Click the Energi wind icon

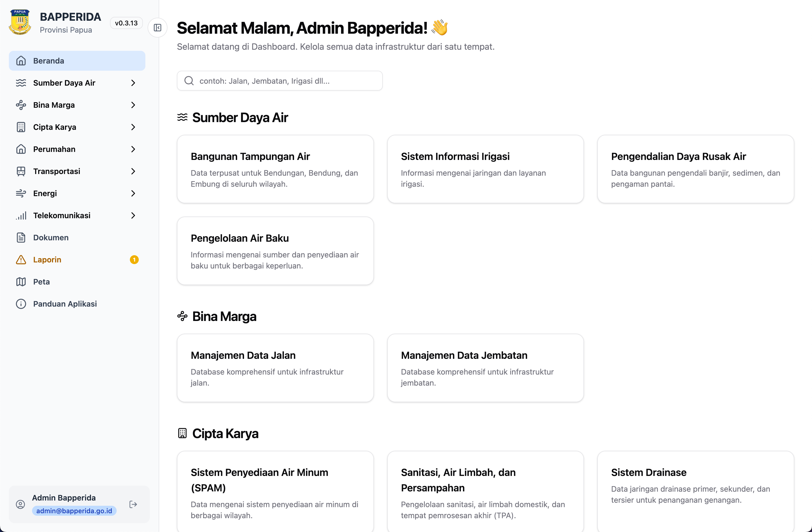21,193
